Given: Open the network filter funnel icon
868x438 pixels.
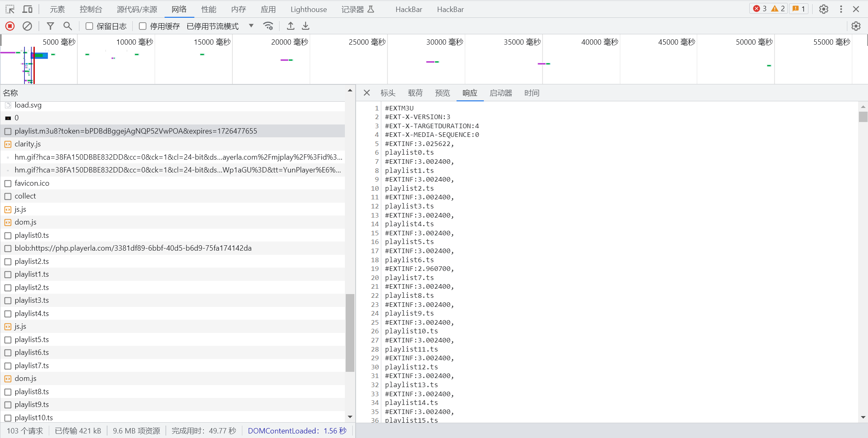Looking at the screenshot, I should tap(50, 26).
